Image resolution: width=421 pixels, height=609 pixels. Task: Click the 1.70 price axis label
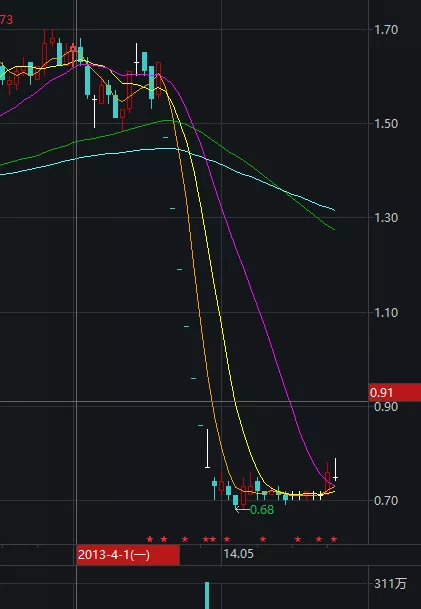386,30
